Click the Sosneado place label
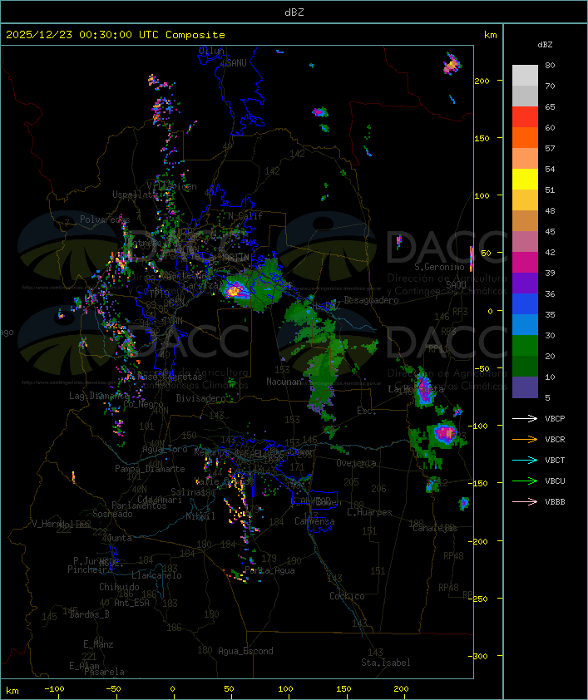The height and width of the screenshot is (700, 588). pyautogui.click(x=112, y=514)
